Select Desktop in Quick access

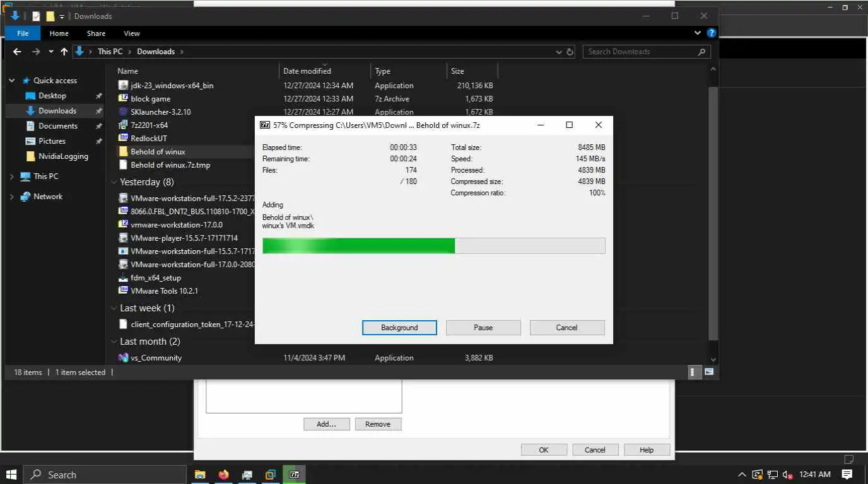[52, 96]
